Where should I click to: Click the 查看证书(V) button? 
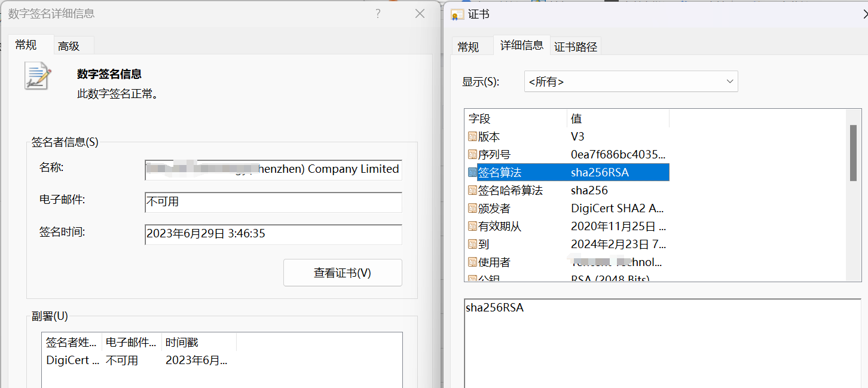[x=343, y=273]
